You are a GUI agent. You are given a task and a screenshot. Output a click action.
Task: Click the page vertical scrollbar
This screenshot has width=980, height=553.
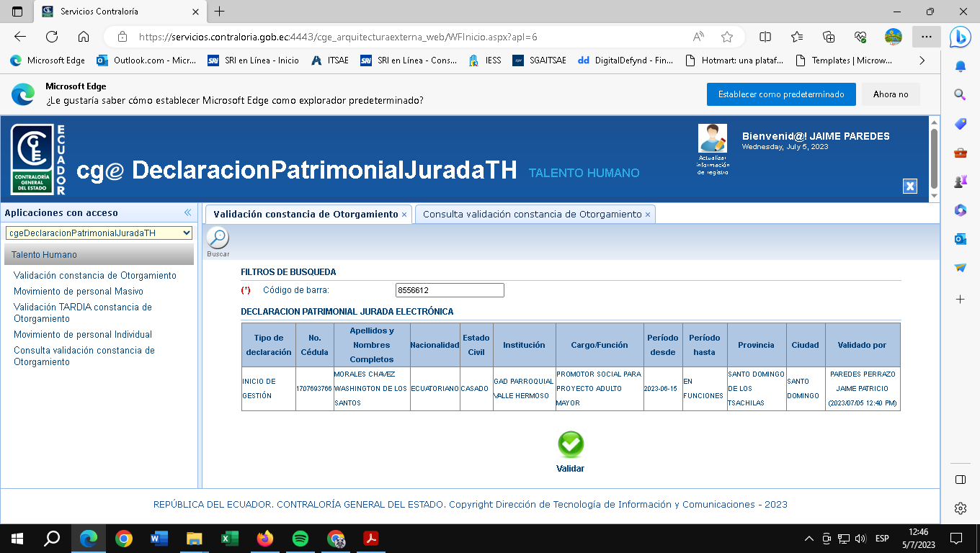pos(934,158)
